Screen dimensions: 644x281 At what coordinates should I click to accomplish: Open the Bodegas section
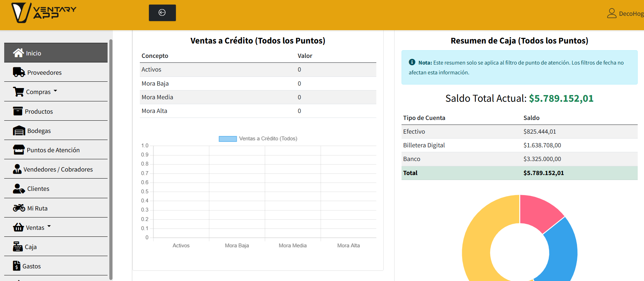(56, 131)
